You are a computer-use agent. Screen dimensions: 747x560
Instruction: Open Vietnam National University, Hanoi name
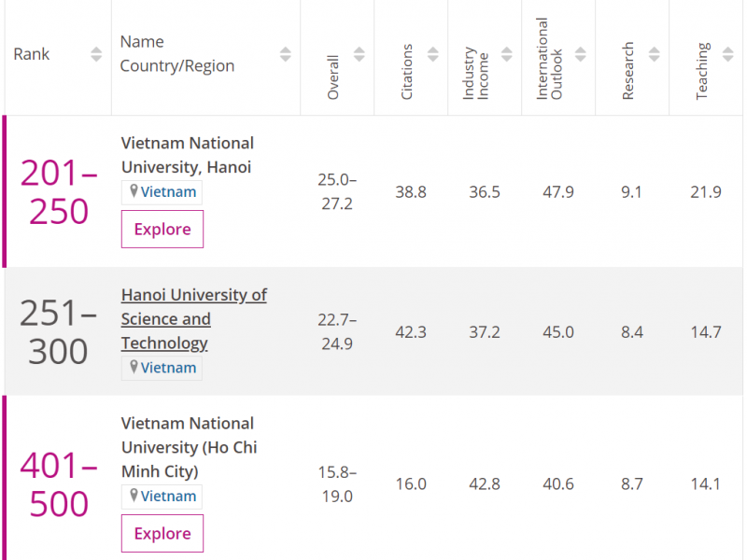pos(187,155)
